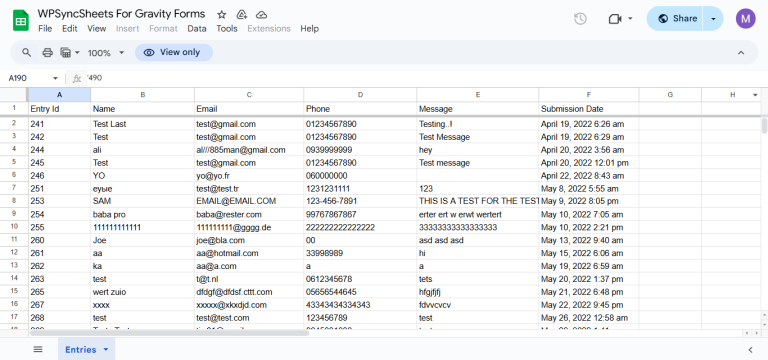Open Share options dropdown arrow
The image size is (768, 360).
pyautogui.click(x=713, y=19)
